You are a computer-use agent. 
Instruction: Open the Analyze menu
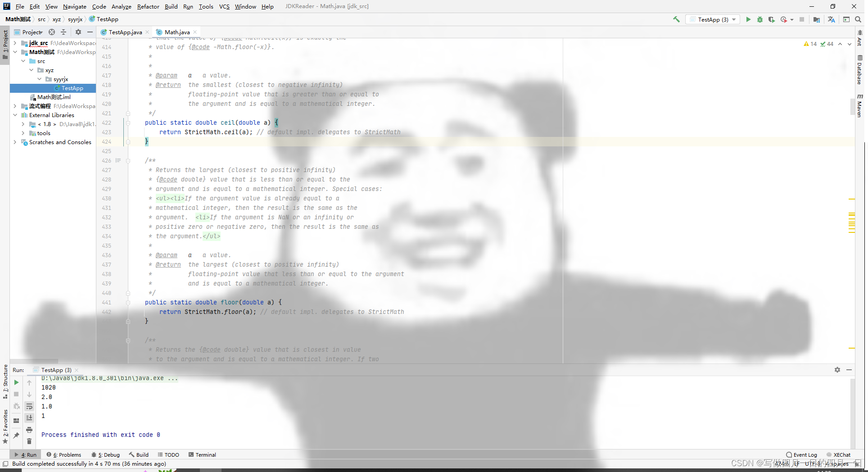coord(121,6)
